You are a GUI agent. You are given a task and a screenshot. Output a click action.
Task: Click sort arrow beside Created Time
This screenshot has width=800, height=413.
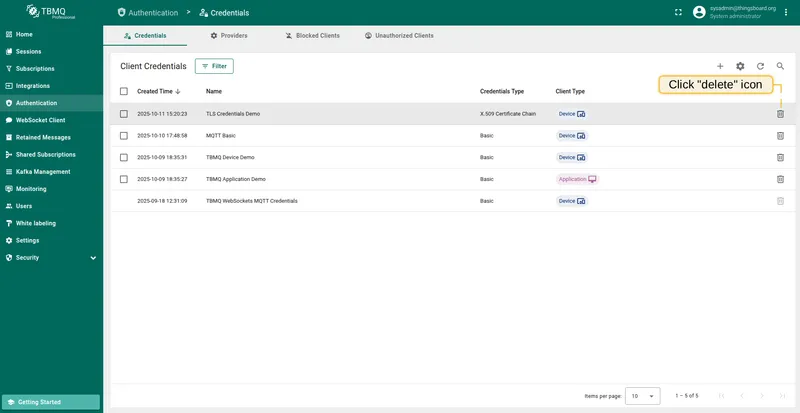pos(178,91)
